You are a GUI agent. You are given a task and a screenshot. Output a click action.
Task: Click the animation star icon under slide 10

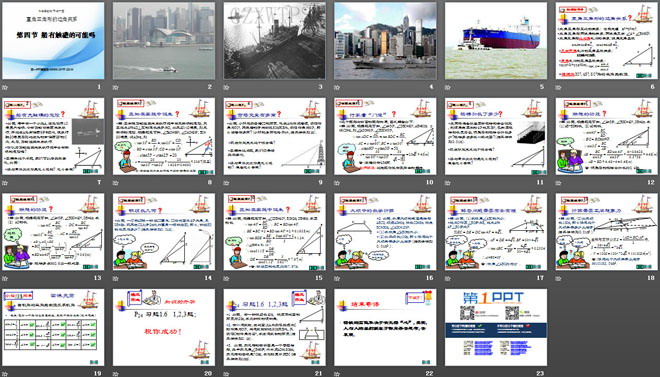click(337, 183)
